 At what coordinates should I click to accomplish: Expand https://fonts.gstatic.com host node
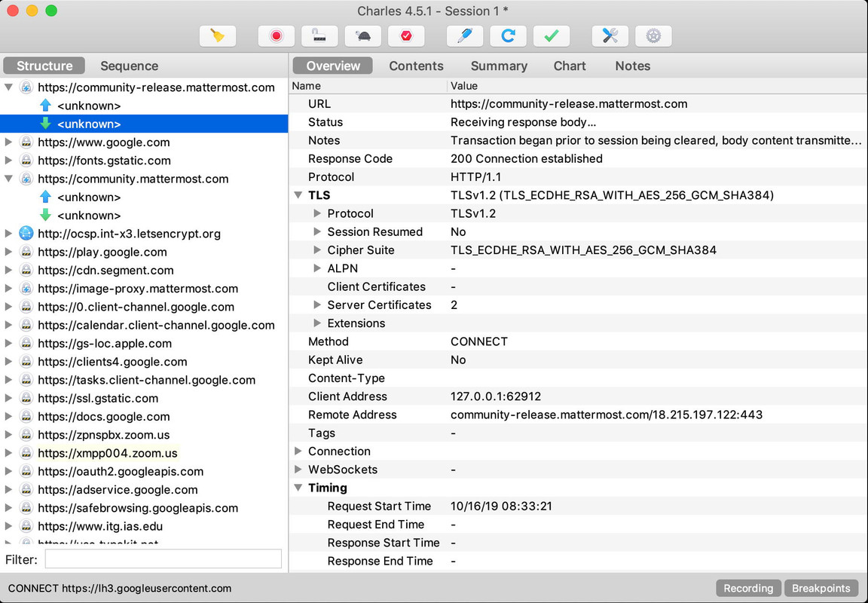[9, 161]
